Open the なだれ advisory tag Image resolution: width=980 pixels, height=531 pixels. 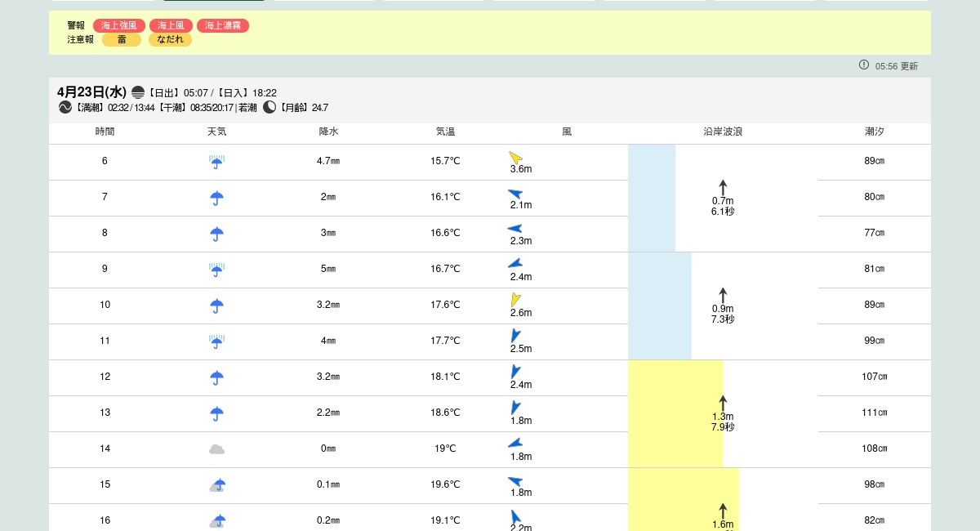(170, 40)
